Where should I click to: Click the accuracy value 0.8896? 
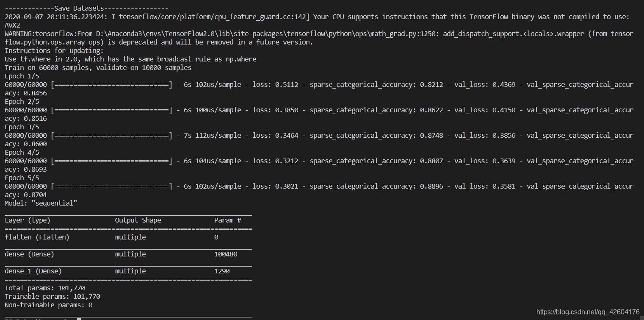tap(431, 186)
